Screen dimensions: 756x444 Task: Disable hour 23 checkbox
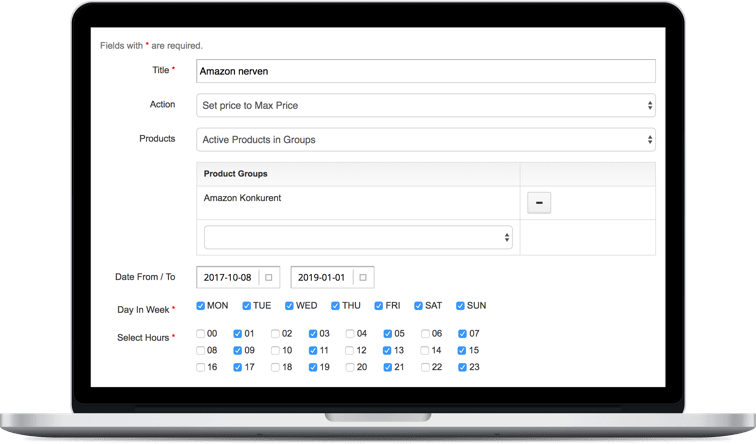462,367
